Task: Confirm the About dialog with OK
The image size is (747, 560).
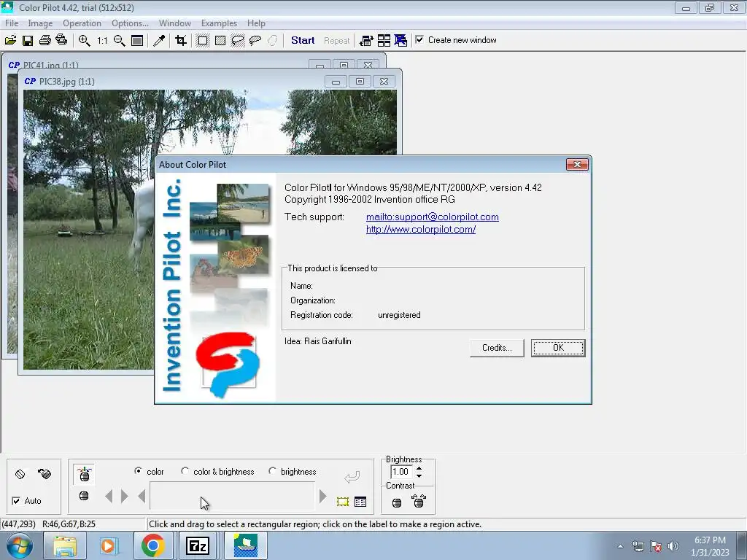Action: (558, 348)
